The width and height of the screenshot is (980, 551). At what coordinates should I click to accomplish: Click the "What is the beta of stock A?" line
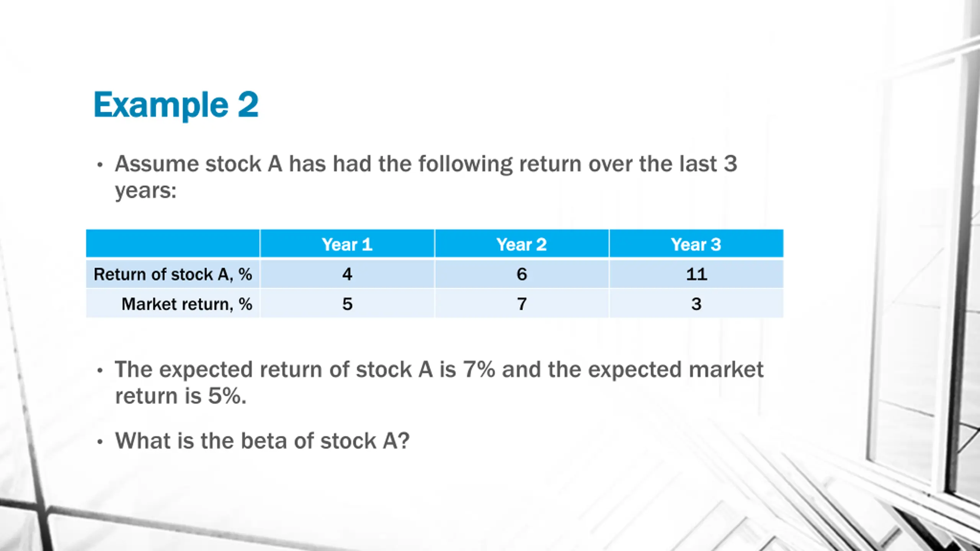[262, 441]
